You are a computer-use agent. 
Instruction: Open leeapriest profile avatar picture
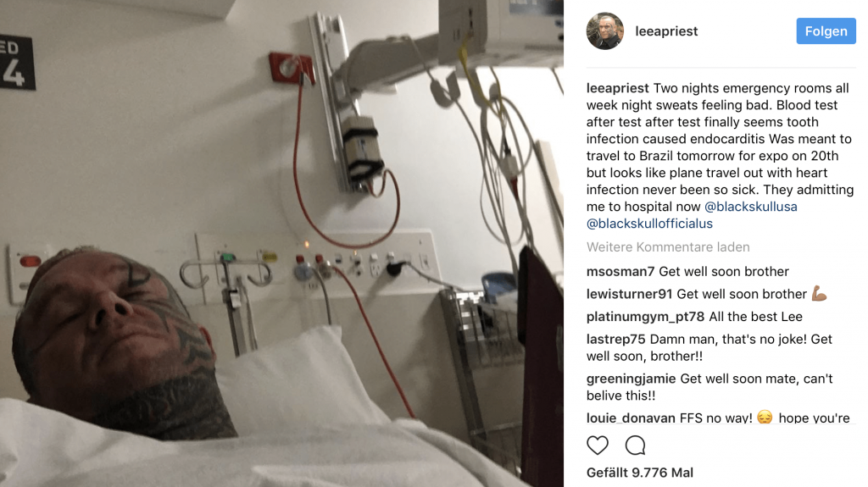point(605,31)
